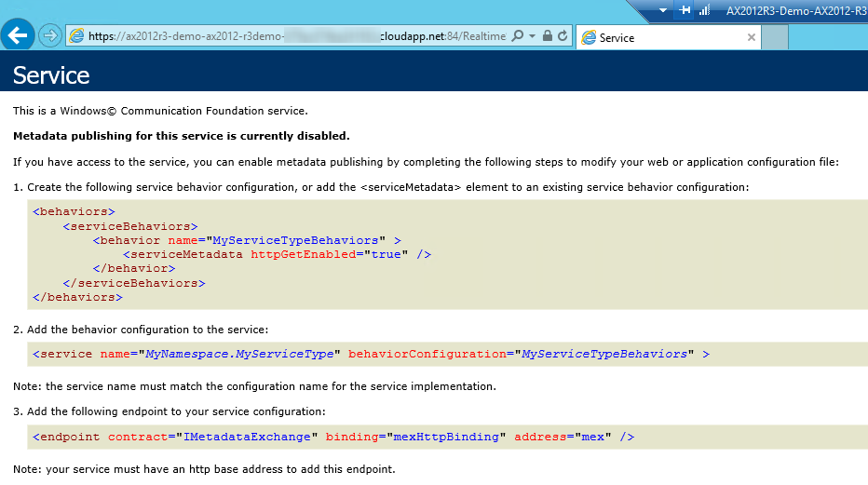Click the endpoint IMetadataExchange code line
868x485 pixels.
(x=333, y=437)
